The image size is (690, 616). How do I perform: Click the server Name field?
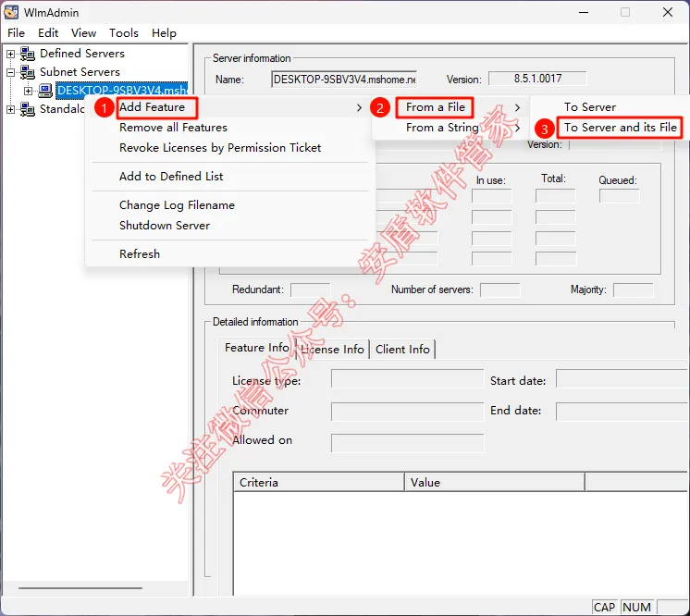pyautogui.click(x=344, y=80)
